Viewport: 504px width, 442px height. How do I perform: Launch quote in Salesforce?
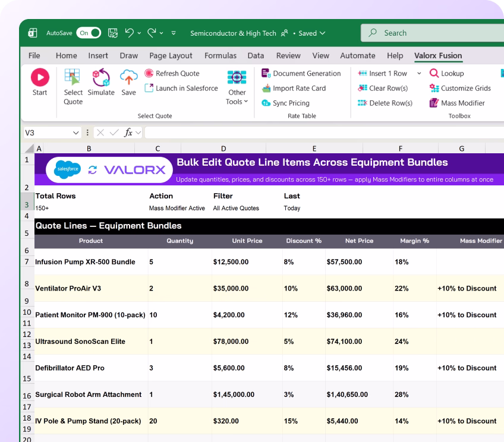181,89
